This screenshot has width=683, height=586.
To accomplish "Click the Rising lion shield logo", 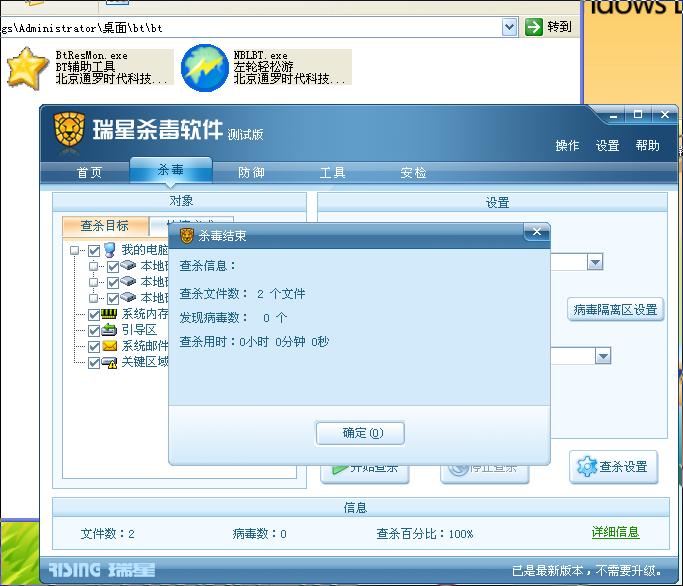I will [x=69, y=129].
